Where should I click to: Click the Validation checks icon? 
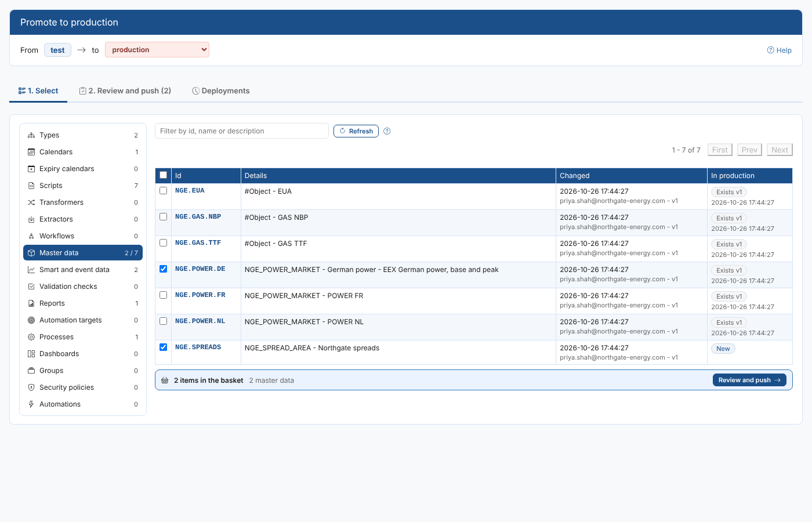tap(31, 287)
